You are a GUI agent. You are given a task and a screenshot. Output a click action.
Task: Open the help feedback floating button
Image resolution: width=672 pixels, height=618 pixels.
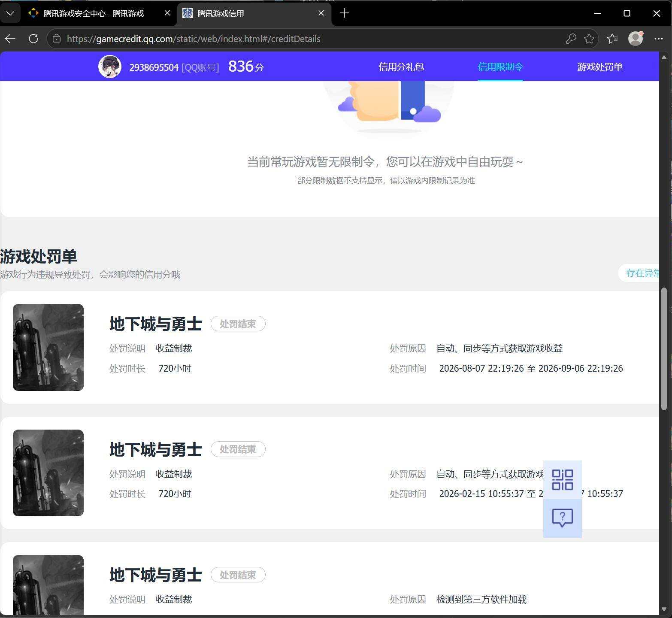(x=562, y=518)
